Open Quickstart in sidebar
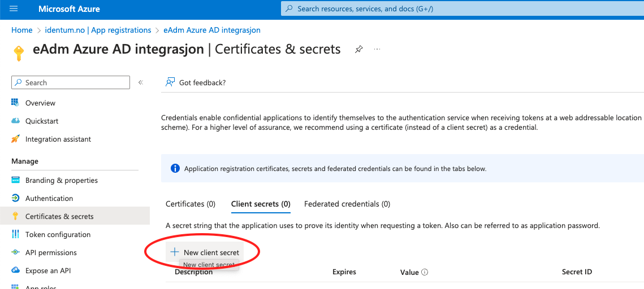 click(42, 121)
